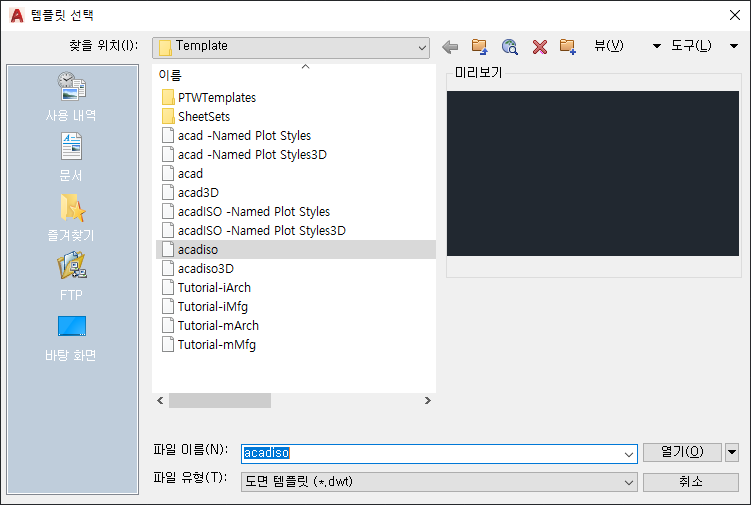Expand the 파일 이름 dropdown list

pos(628,454)
